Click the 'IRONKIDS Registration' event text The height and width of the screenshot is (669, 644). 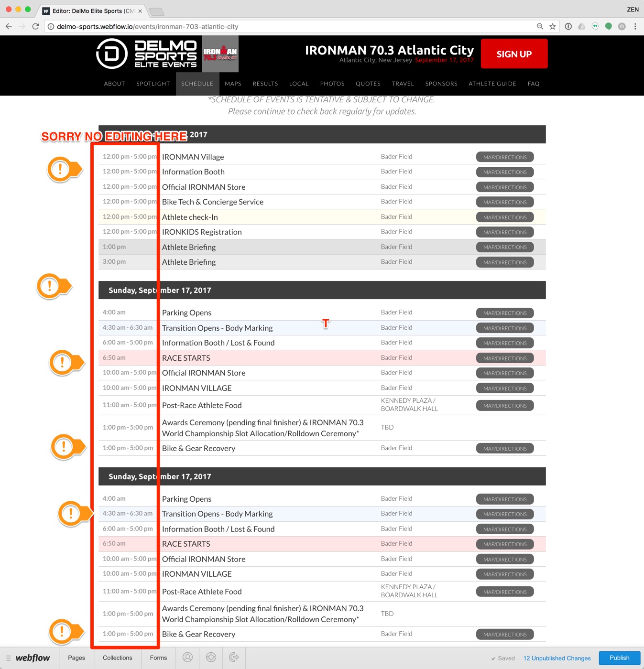202,232
